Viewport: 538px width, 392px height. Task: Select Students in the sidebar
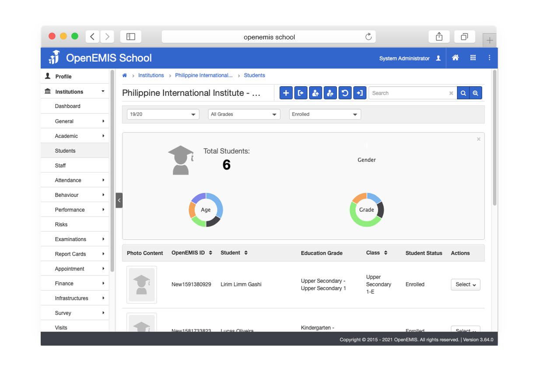click(x=75, y=150)
